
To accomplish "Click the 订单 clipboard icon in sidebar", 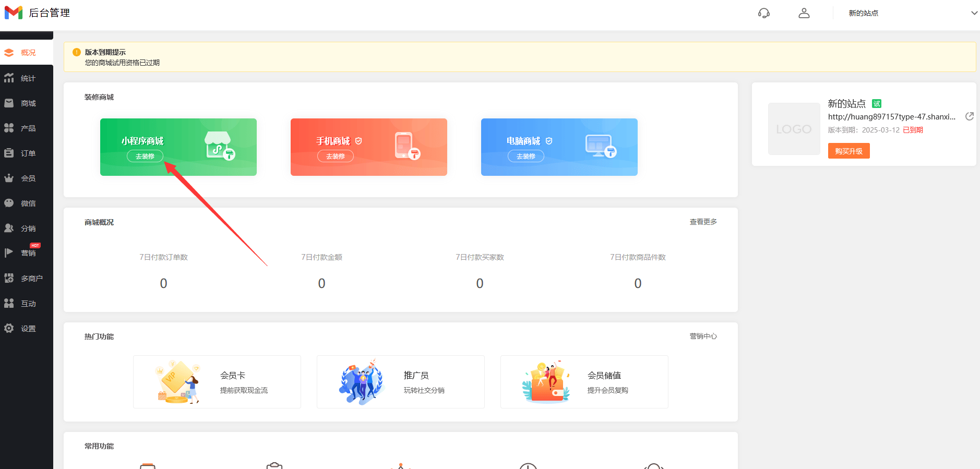I will [9, 153].
